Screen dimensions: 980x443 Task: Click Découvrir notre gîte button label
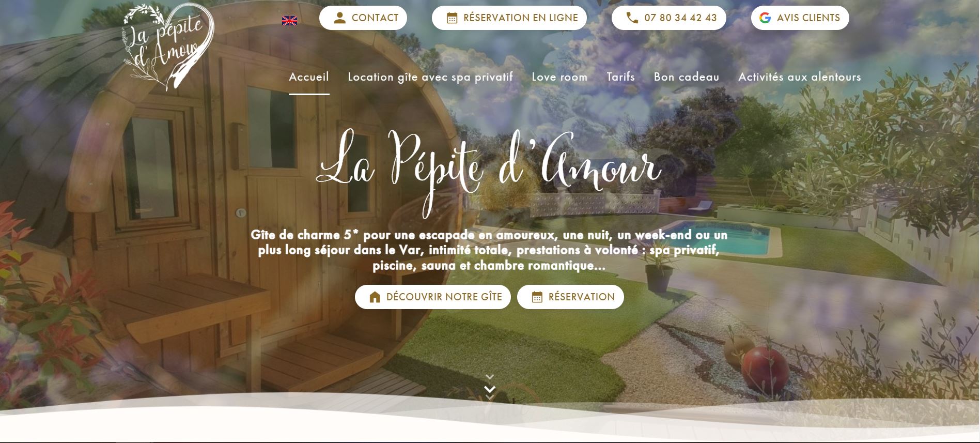point(444,297)
